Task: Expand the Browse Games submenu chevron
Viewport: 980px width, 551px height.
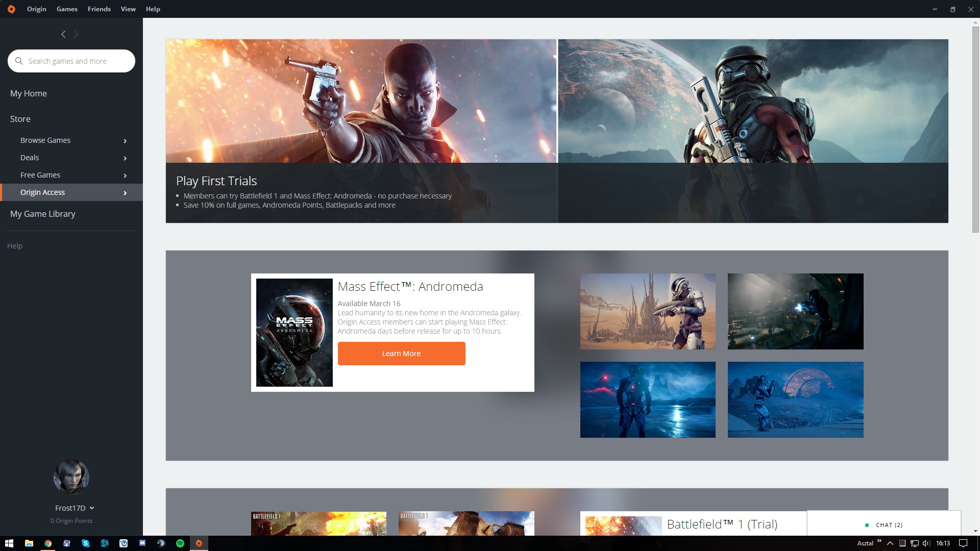Action: click(125, 141)
